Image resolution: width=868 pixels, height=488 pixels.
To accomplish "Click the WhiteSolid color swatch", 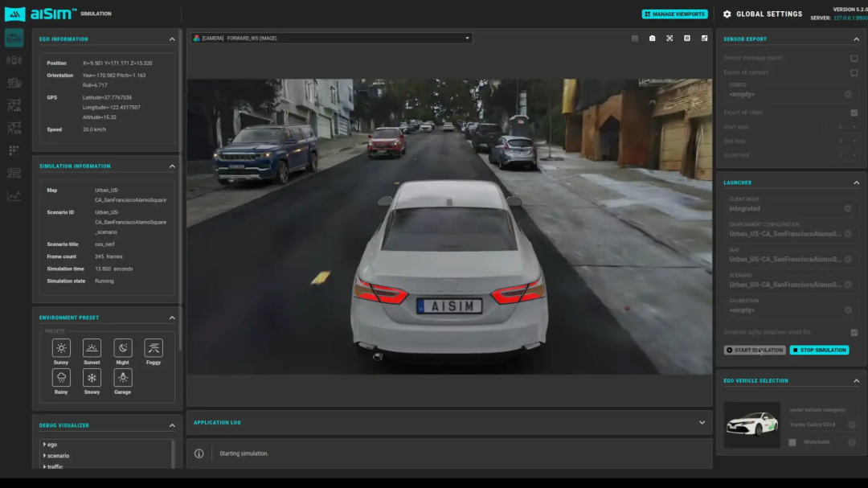I will coord(792,443).
